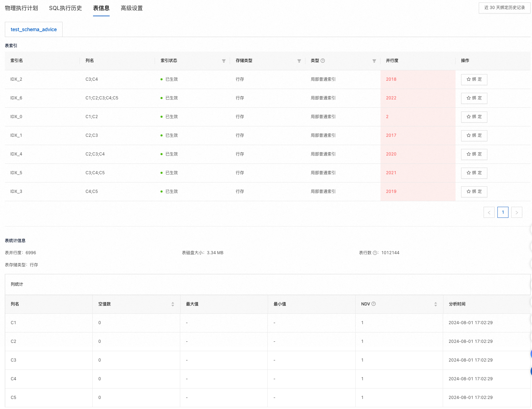Bind index IDX_3
Image resolution: width=532 pixels, height=409 pixels.
pos(474,192)
